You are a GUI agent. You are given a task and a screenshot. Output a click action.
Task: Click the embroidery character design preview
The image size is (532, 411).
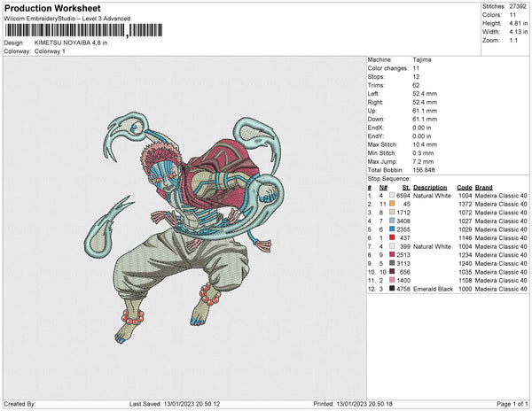tap(184, 227)
